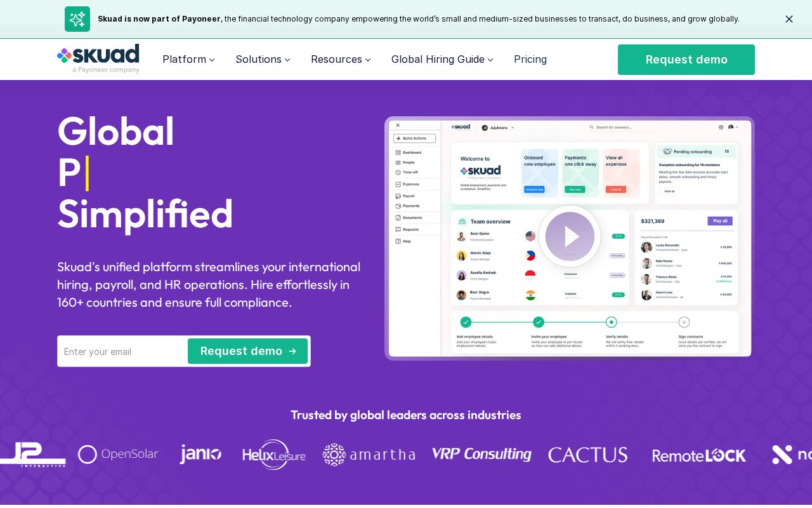The width and height of the screenshot is (812, 508).
Task: Click the 'Trusted by global leaders across industries' text
Action: click(406, 415)
